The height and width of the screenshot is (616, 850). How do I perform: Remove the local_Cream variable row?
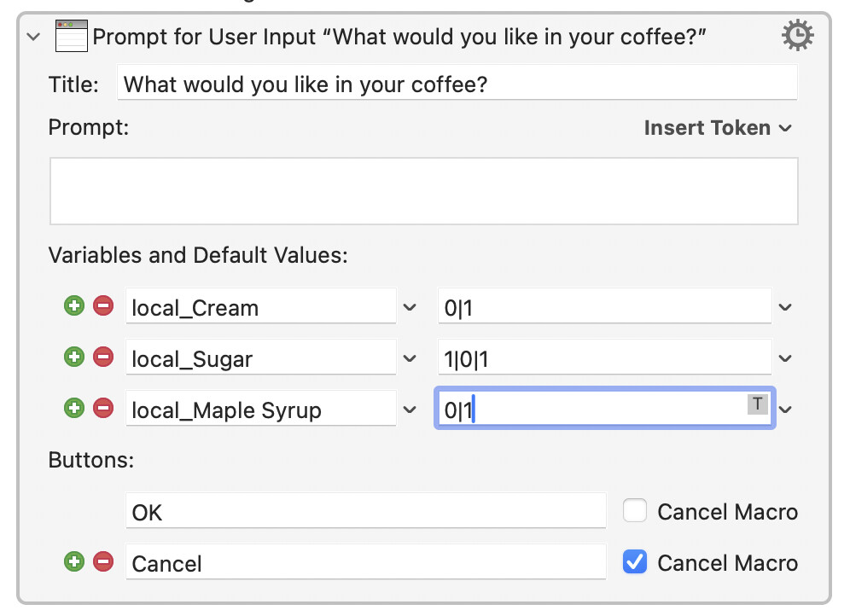[x=103, y=306]
